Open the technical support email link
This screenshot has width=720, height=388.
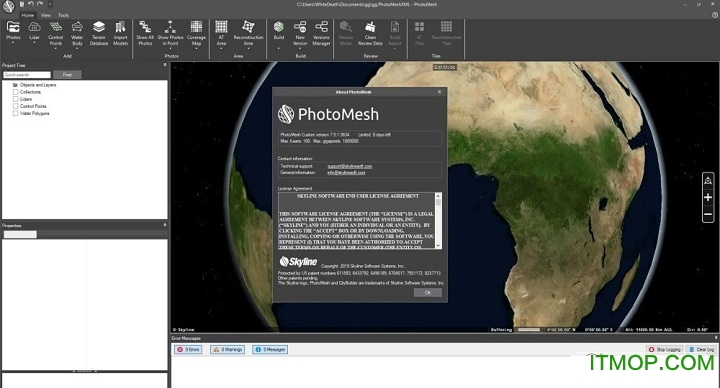(x=349, y=166)
